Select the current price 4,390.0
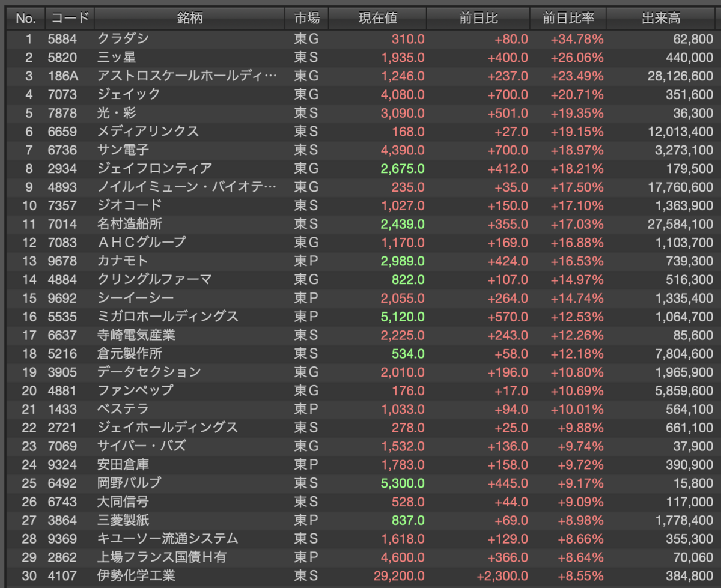721x588 pixels. [403, 150]
